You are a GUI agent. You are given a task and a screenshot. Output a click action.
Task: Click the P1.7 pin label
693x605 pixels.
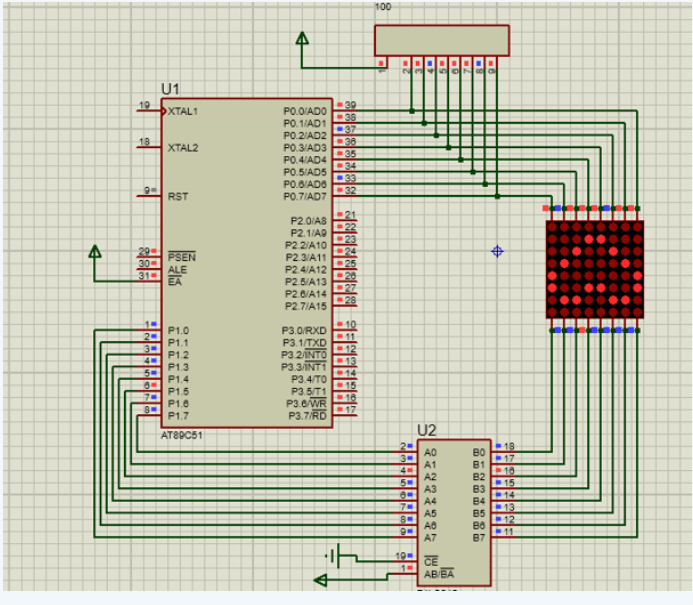pos(178,416)
